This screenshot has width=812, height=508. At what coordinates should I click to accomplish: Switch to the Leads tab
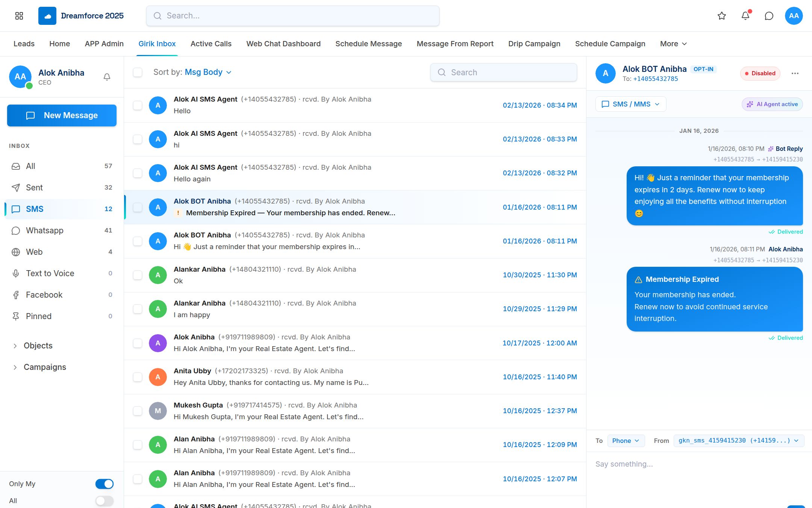pyautogui.click(x=24, y=44)
